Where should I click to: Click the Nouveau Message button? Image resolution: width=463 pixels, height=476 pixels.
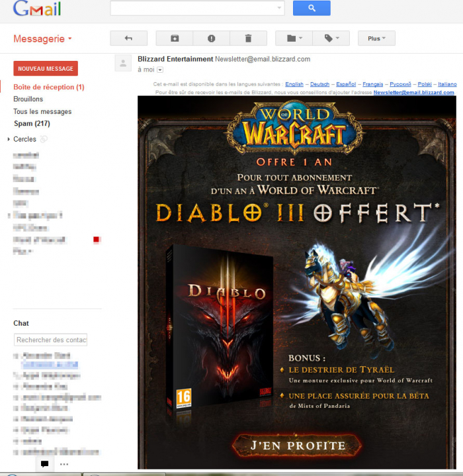tap(46, 68)
